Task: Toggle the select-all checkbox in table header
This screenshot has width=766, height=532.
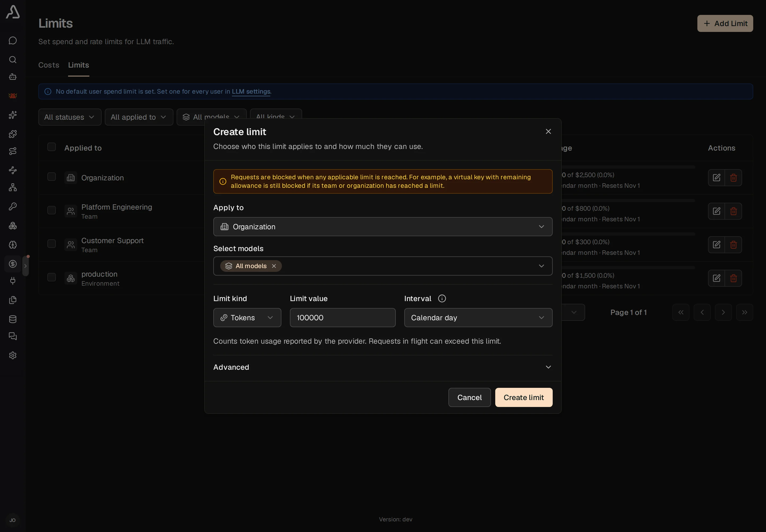Action: click(x=52, y=147)
